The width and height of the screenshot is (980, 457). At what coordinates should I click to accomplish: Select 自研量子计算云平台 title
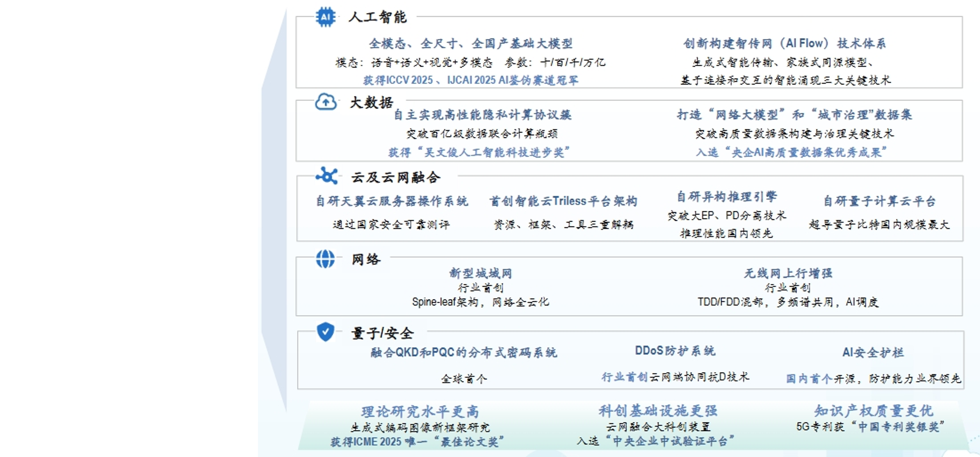tap(879, 201)
